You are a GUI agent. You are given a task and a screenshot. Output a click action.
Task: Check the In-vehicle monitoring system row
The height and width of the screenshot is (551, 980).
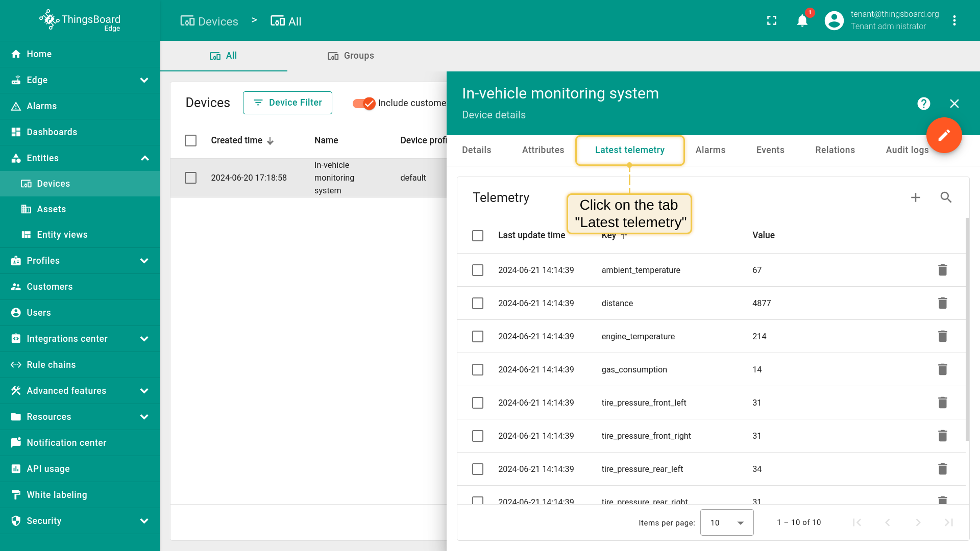190,178
